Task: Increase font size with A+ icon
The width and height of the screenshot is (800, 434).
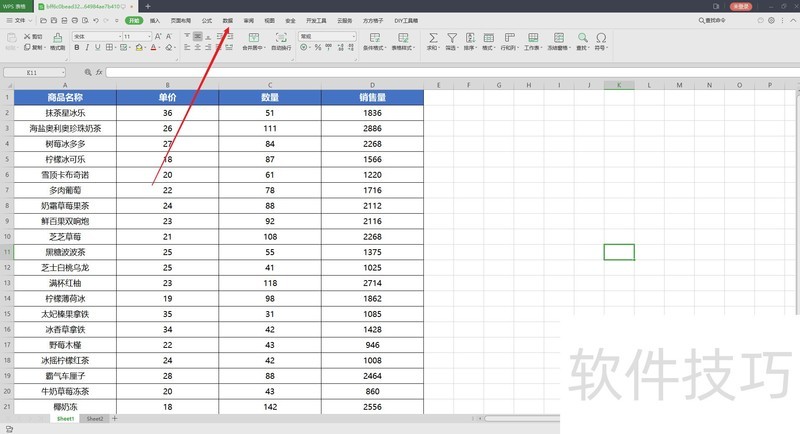Action: pyautogui.click(x=158, y=36)
